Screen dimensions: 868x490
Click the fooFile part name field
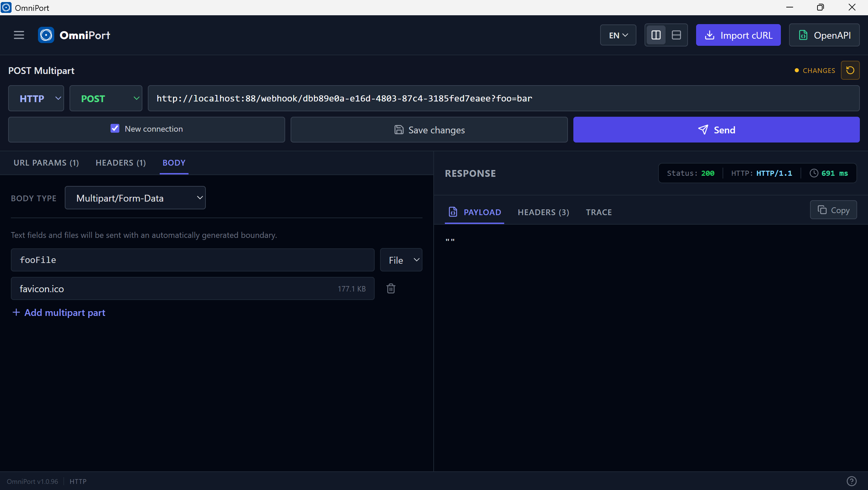pos(193,260)
